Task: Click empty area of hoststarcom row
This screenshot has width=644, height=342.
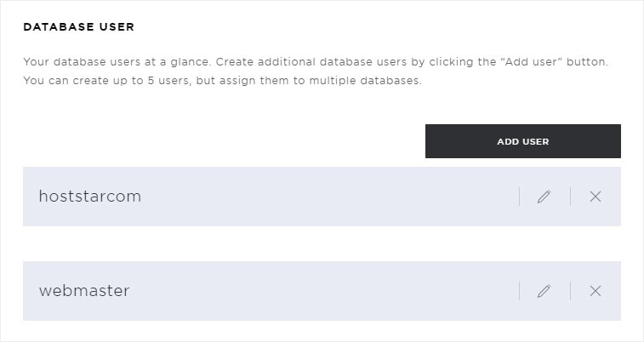Action: click(328, 197)
